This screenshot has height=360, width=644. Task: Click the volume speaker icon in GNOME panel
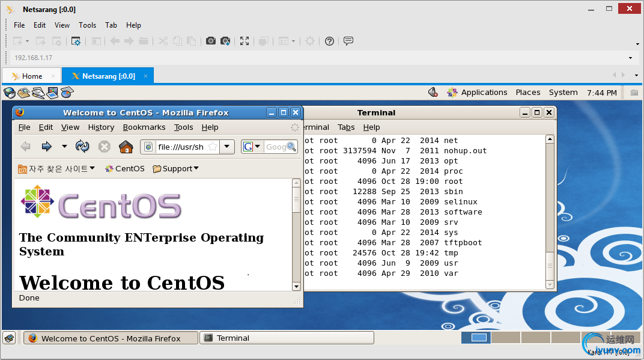pos(433,93)
